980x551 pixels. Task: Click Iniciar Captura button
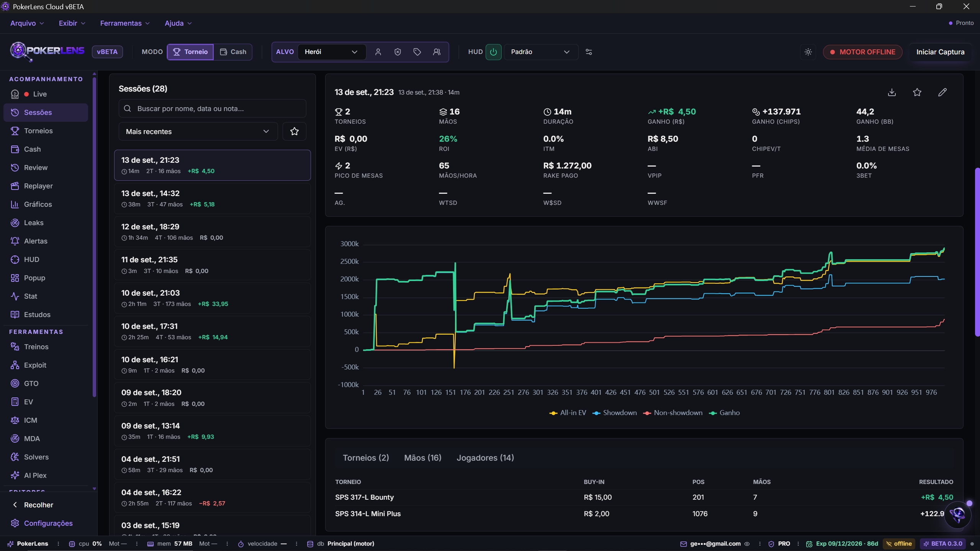coord(940,52)
